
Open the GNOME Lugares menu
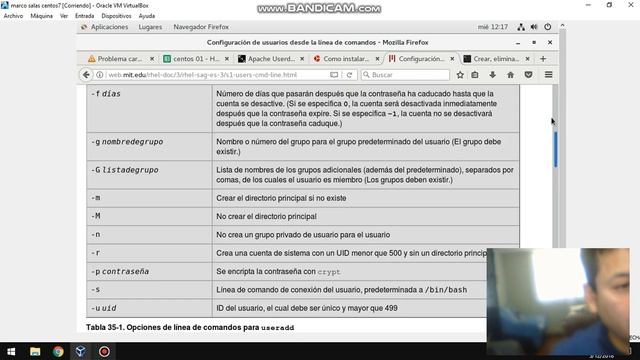tap(150, 27)
